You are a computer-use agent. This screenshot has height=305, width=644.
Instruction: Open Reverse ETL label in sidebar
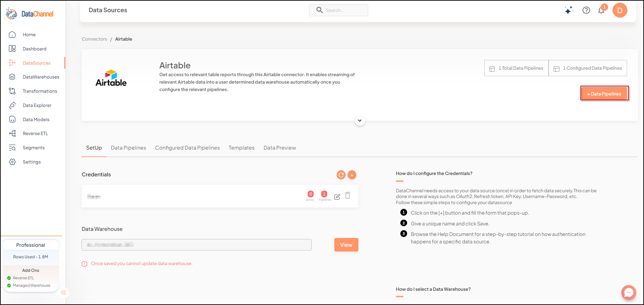[35, 133]
